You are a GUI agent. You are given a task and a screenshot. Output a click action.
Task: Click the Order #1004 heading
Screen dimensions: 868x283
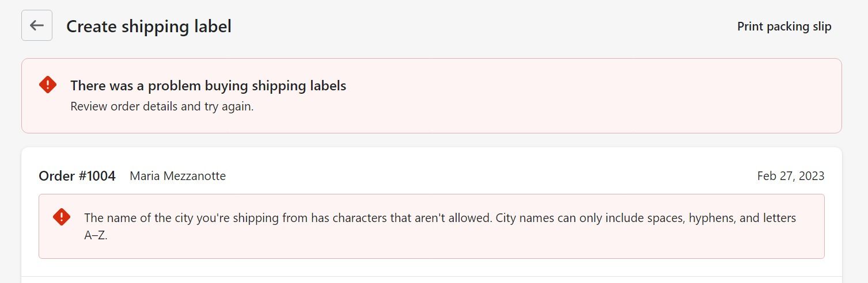tap(77, 176)
